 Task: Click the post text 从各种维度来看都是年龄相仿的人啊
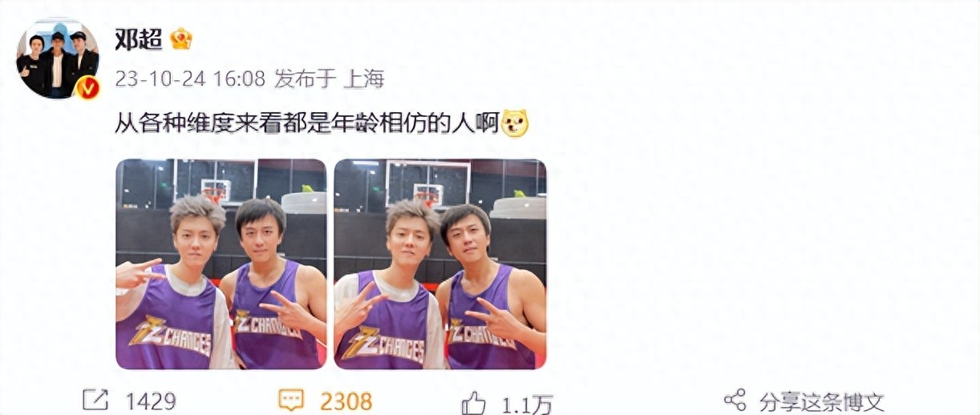pyautogui.click(x=307, y=123)
